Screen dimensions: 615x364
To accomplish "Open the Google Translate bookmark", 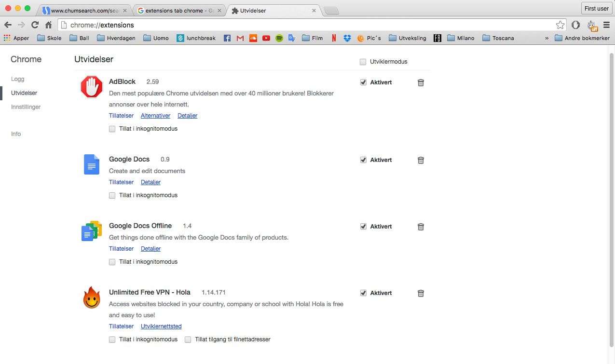I will click(292, 38).
